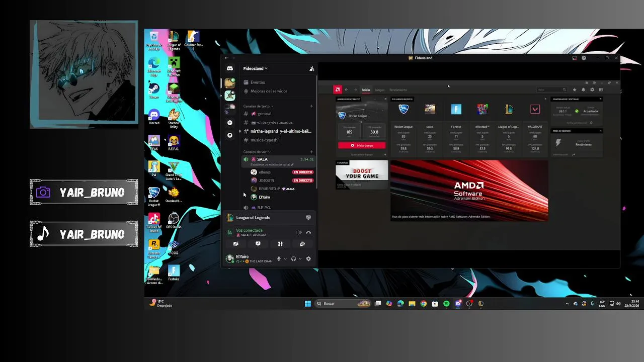This screenshot has width=644, height=362.
Task: Open the musica-typeshi channel
Action: (278, 140)
